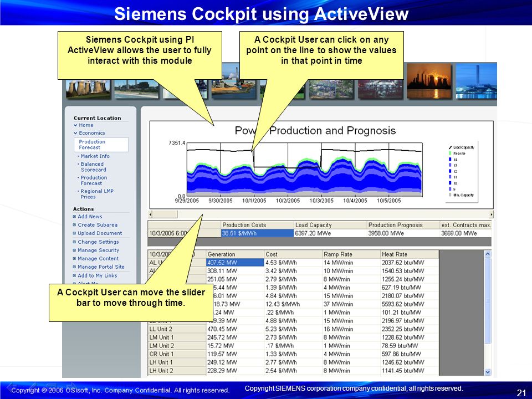532x399 pixels.
Task: Click the Create Subarea action icon
Action: (x=74, y=225)
